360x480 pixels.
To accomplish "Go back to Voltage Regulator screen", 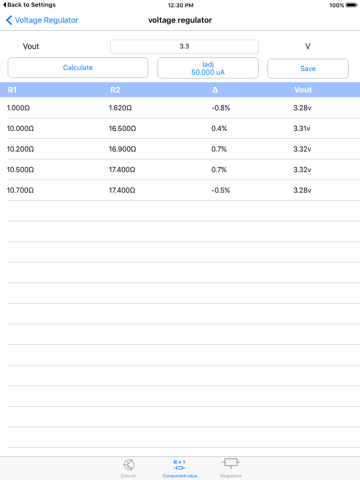I will click(x=42, y=20).
